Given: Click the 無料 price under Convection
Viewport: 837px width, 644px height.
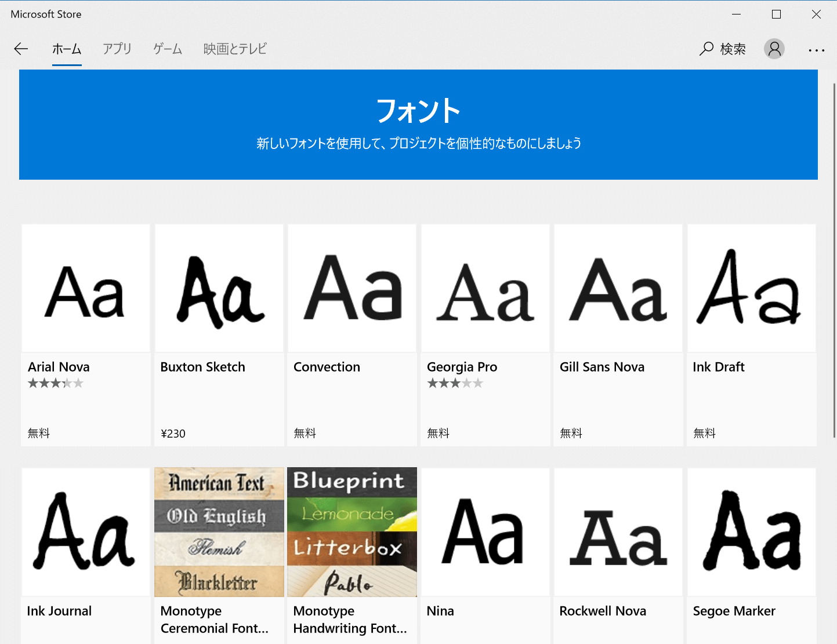Looking at the screenshot, I should pyautogui.click(x=305, y=434).
